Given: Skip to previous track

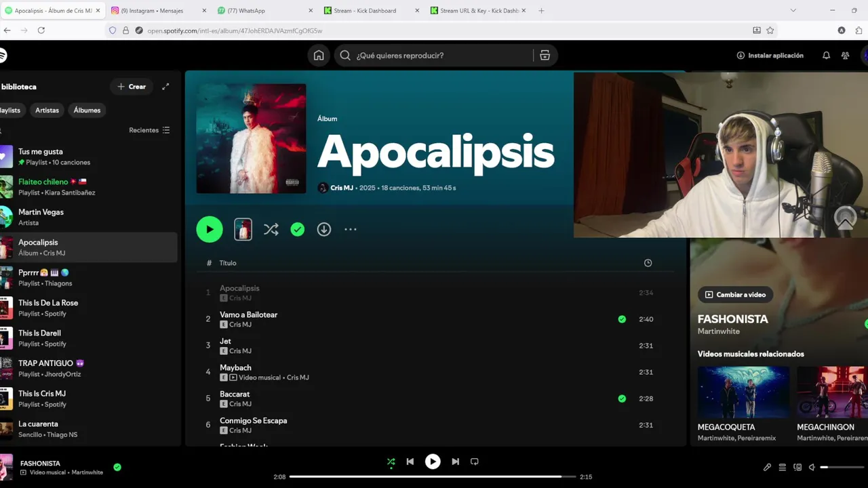Looking at the screenshot, I should click(x=410, y=462).
